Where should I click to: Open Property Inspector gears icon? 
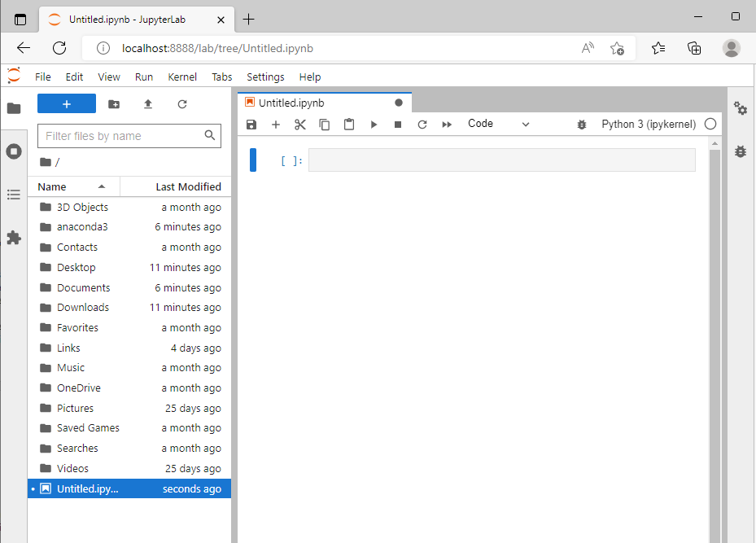(x=741, y=108)
